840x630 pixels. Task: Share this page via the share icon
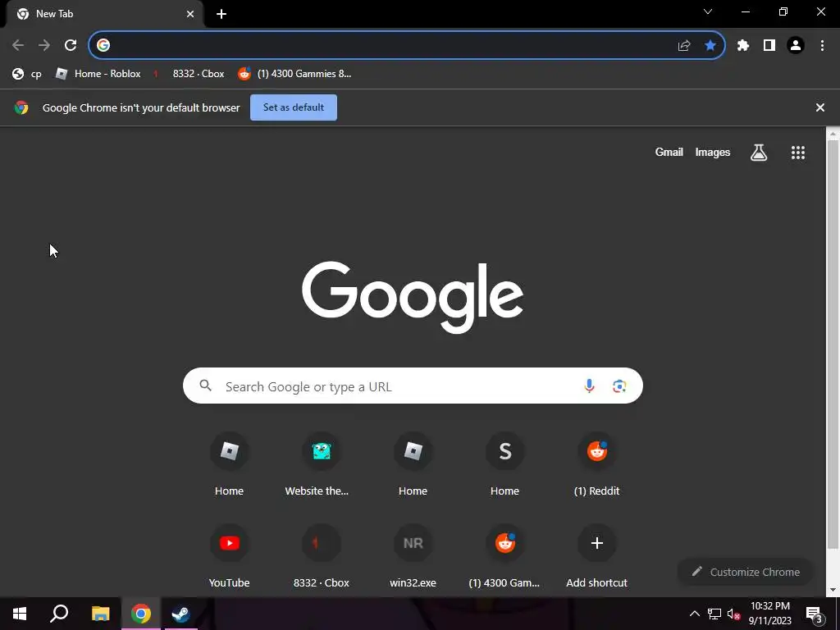pos(684,46)
